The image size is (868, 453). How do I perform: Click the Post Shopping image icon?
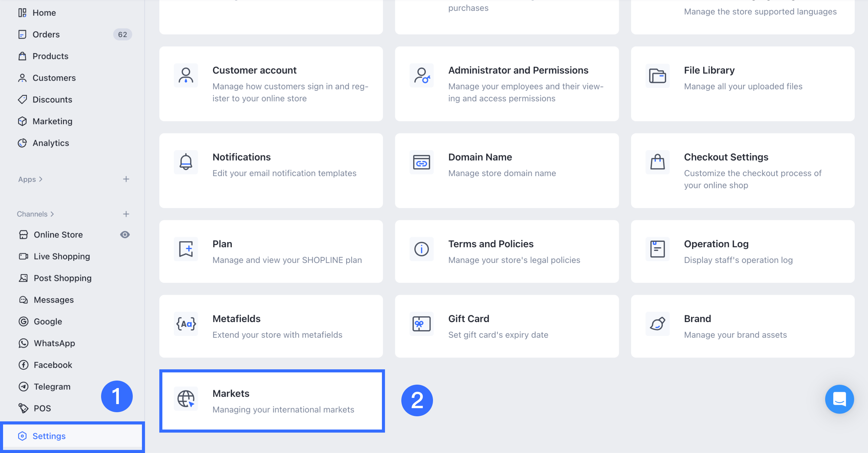tap(23, 278)
